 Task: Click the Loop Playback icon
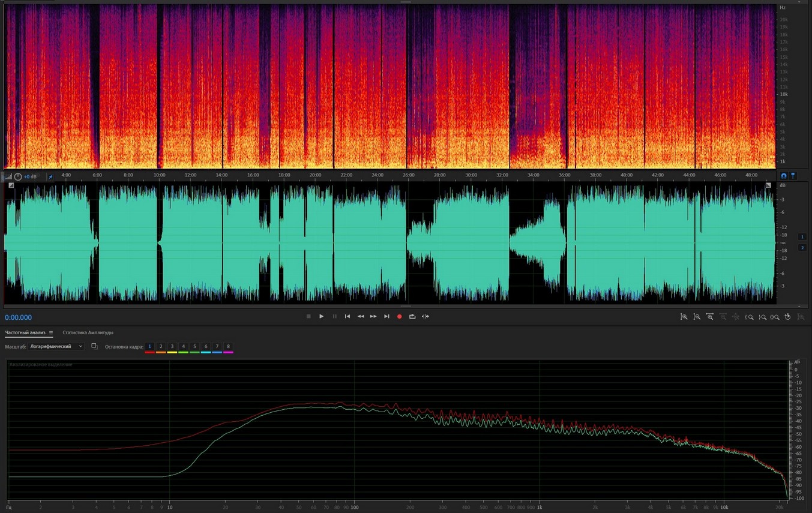point(412,316)
